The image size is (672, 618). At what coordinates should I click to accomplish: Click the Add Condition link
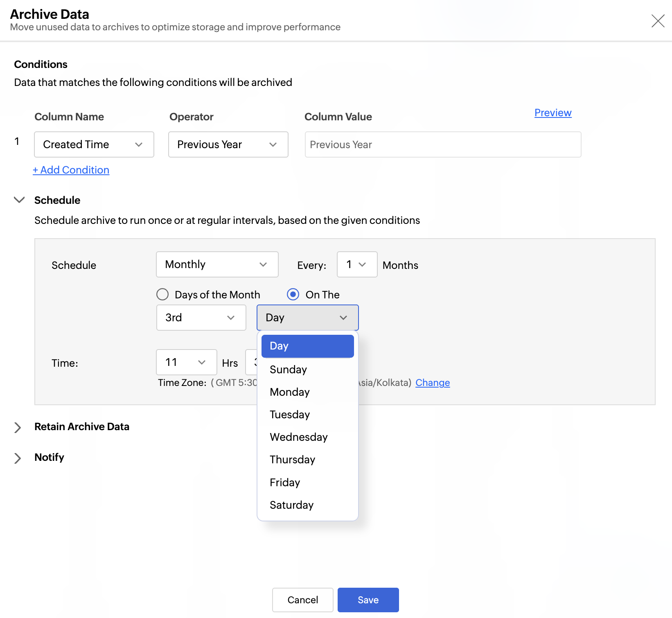coord(71,170)
